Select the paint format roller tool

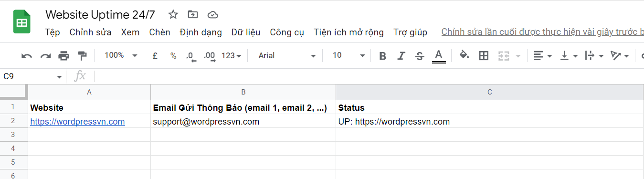pyautogui.click(x=82, y=56)
